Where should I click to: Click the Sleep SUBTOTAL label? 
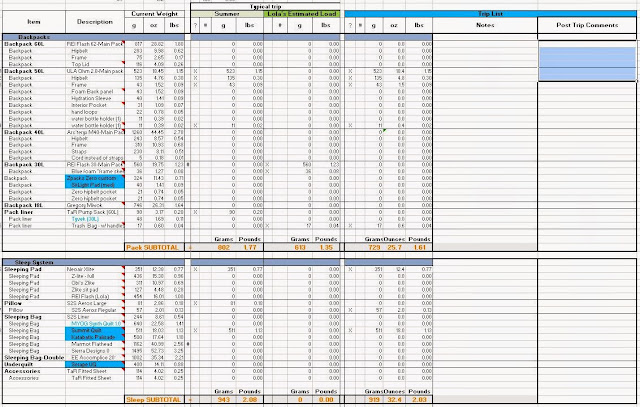tap(153, 400)
